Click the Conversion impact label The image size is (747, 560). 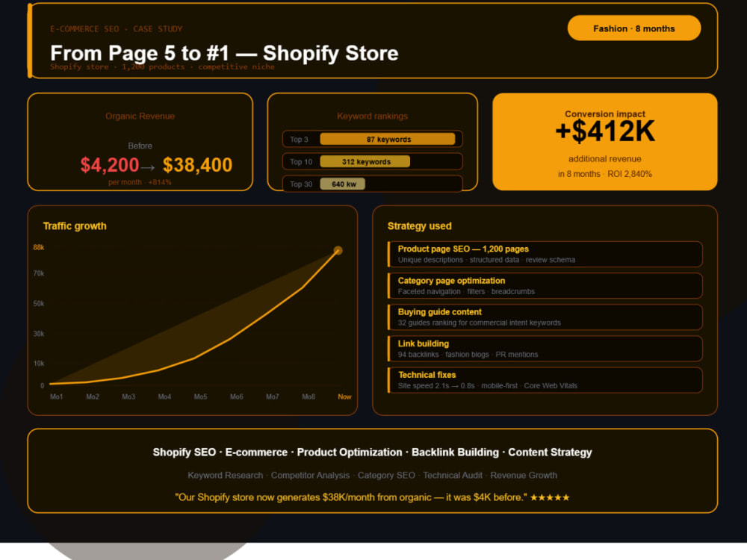point(605,113)
